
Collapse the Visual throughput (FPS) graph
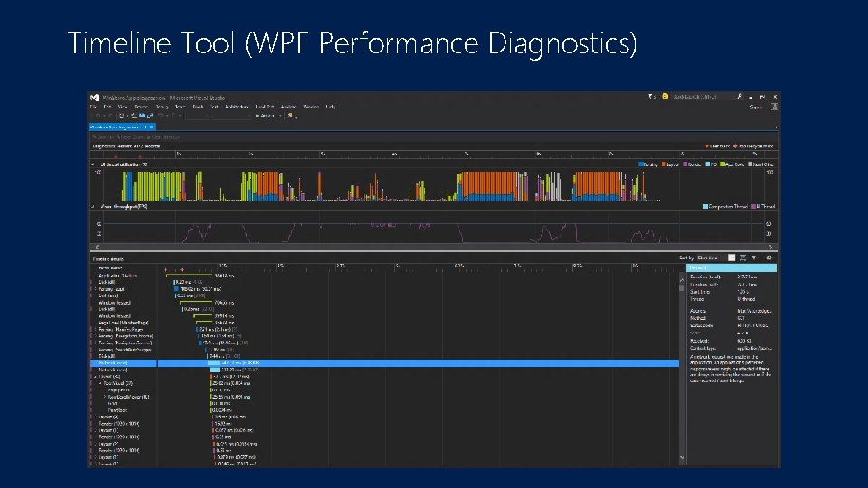[93, 206]
